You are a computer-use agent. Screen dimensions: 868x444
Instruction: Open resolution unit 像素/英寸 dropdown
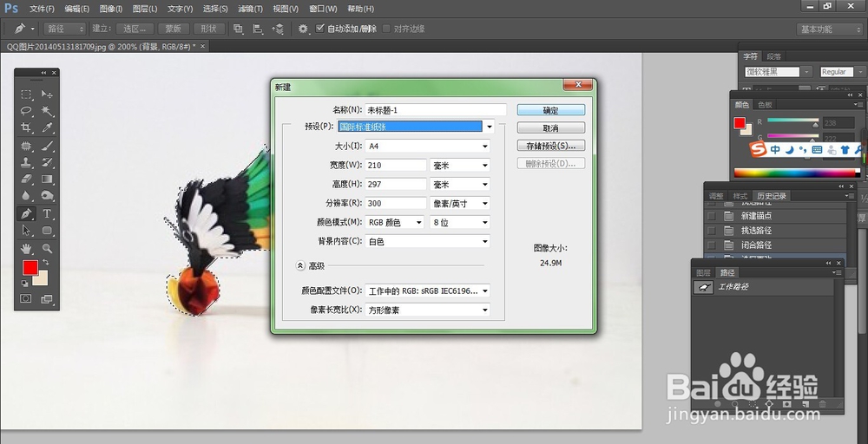(459, 204)
